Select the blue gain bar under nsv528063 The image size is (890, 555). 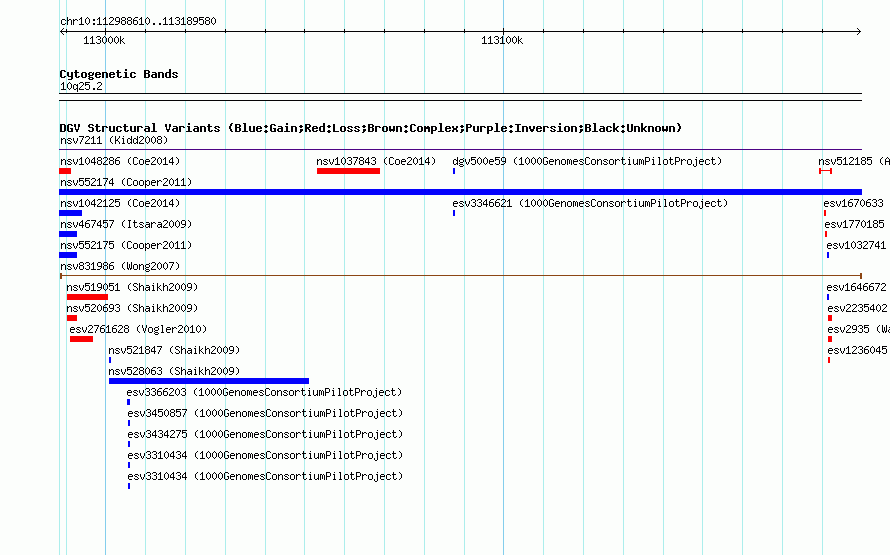[209, 381]
